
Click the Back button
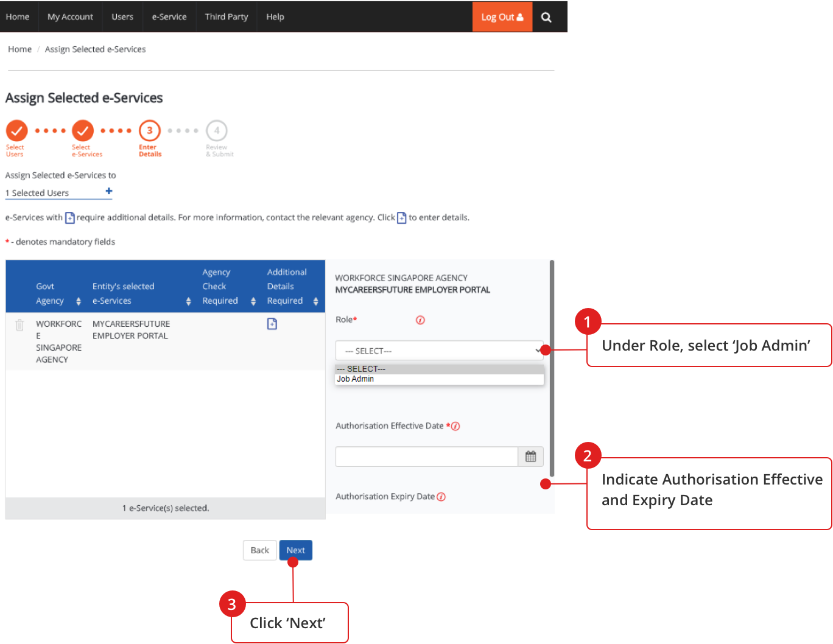(x=259, y=550)
